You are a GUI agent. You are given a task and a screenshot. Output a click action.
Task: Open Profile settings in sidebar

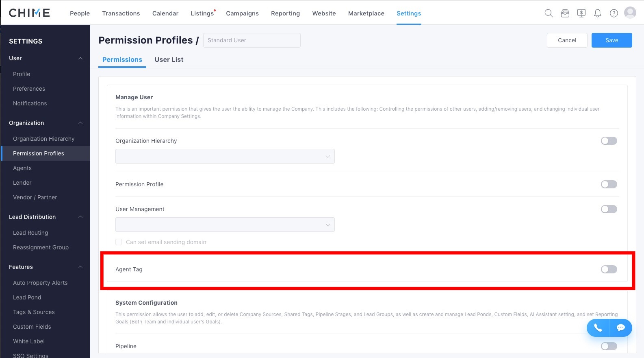pos(22,74)
